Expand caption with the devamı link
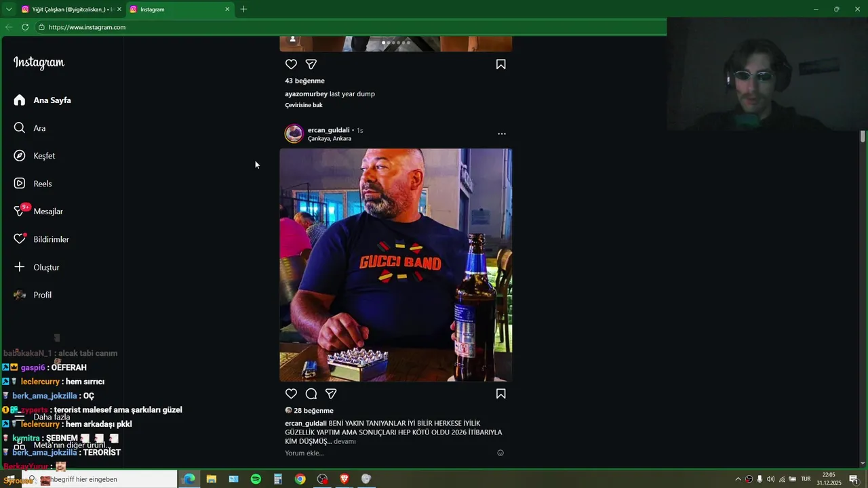Image resolution: width=868 pixels, height=488 pixels. pyautogui.click(x=344, y=441)
